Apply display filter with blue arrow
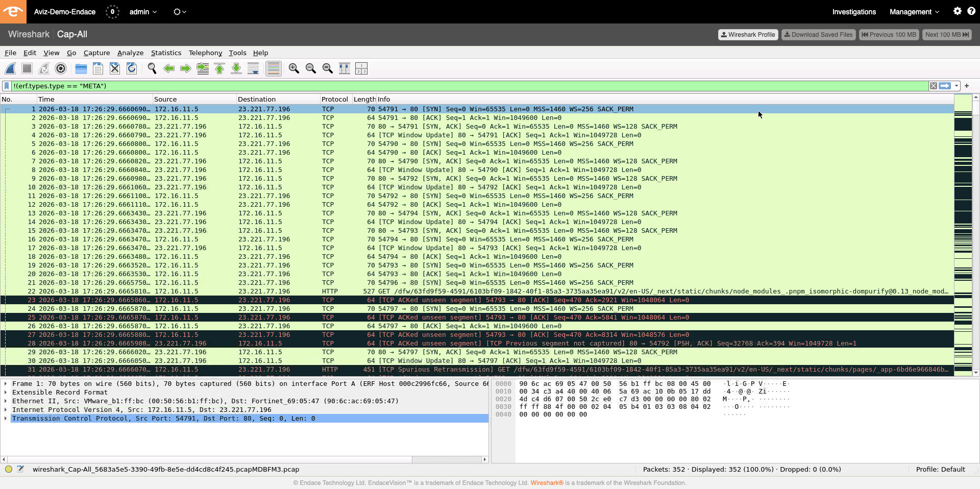The width and height of the screenshot is (980, 489). (945, 86)
